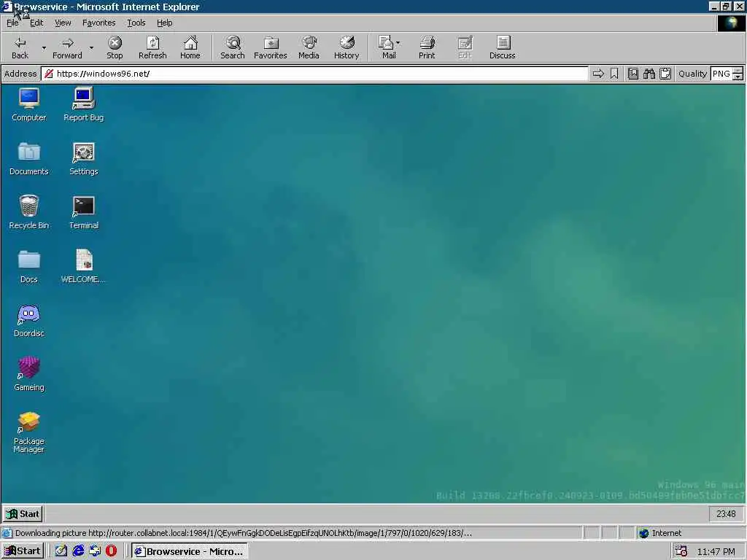Screen dimensions: 747x560
Task: Open the Help menu
Action: 164,23
